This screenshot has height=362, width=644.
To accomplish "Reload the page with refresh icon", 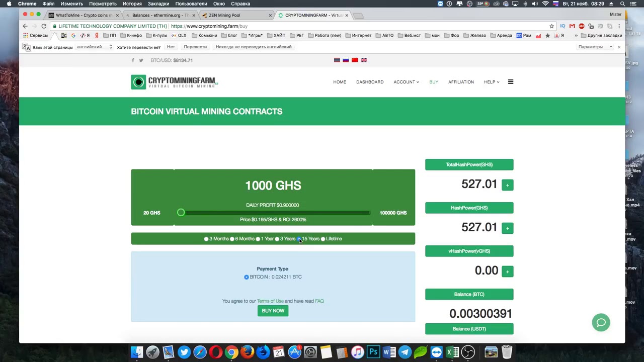I will tap(44, 26).
